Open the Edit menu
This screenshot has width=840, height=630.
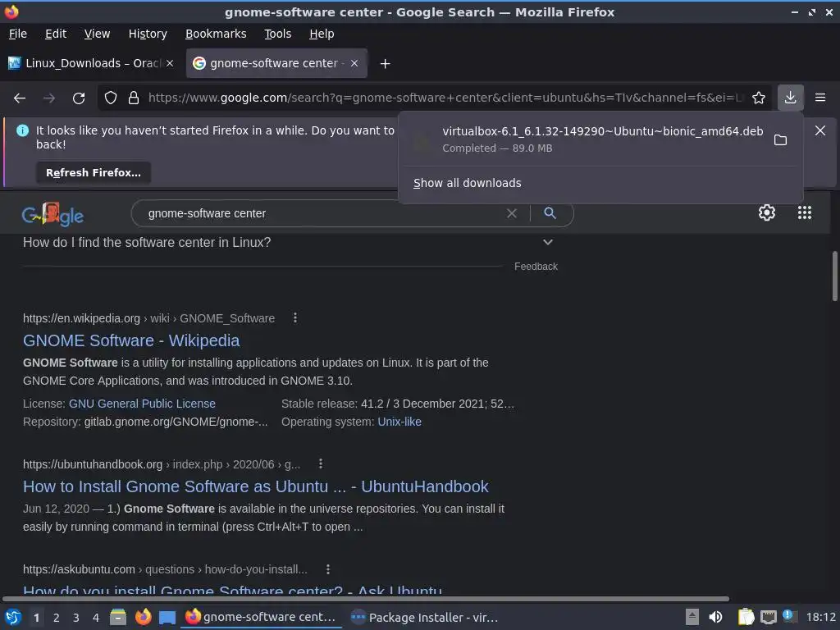point(56,34)
